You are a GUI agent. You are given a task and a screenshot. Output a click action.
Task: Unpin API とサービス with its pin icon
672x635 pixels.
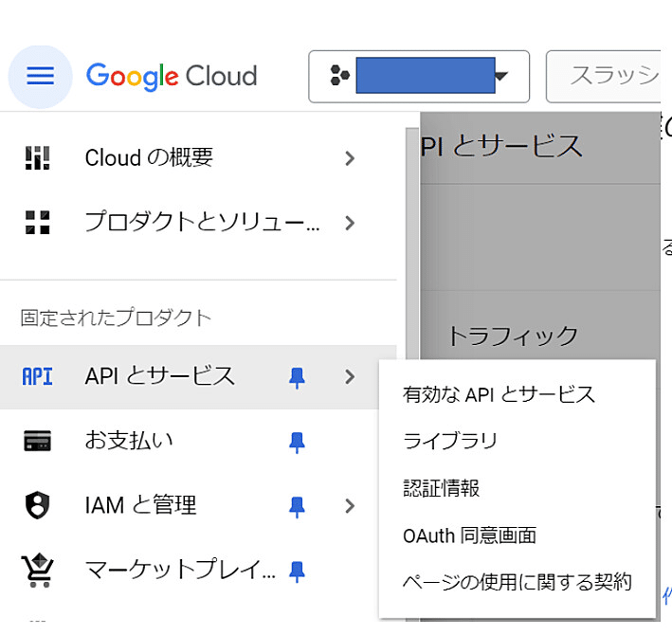click(297, 377)
